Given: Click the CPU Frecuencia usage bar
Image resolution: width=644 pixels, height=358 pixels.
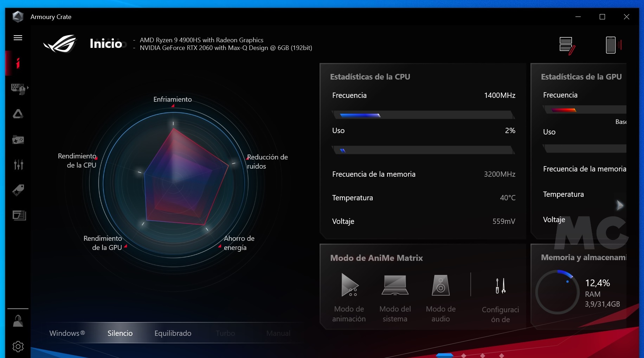Looking at the screenshot, I should coord(423,115).
